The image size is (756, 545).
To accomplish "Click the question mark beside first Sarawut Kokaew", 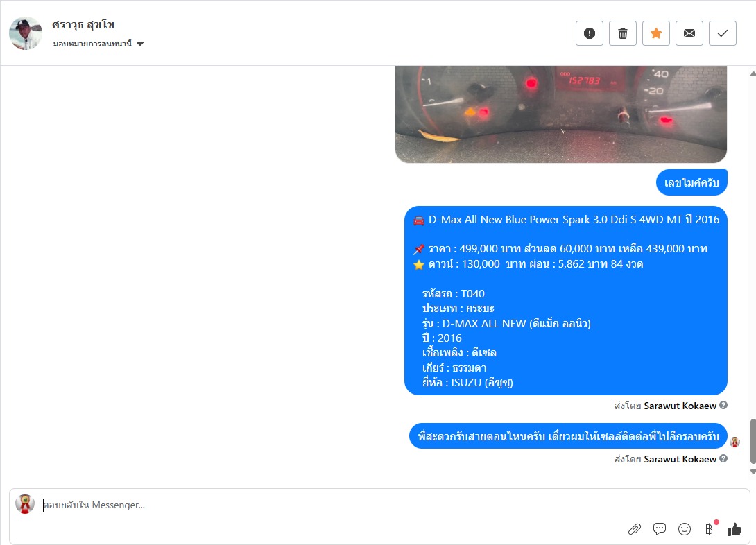I will (723, 405).
